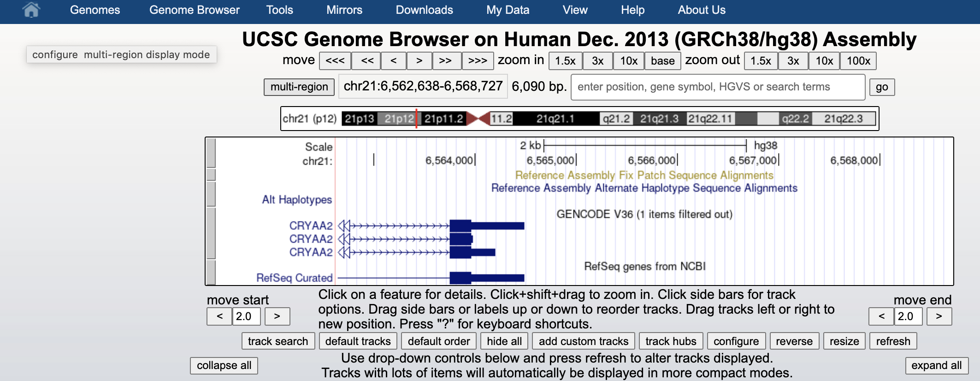Click the Home icon in navigation bar
980x381 pixels.
coord(31,10)
